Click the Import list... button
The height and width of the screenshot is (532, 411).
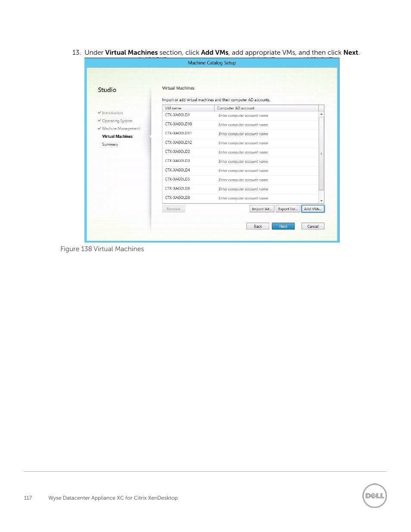[x=262, y=209]
